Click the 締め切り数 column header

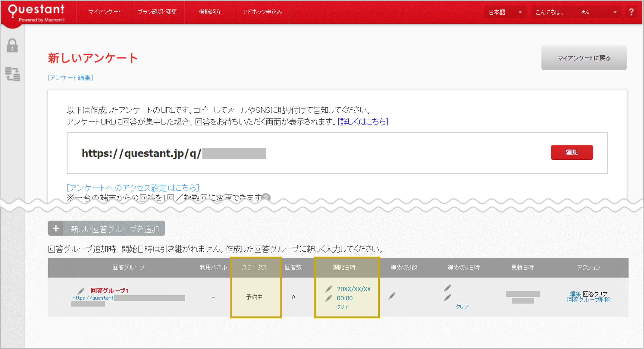pos(404,267)
